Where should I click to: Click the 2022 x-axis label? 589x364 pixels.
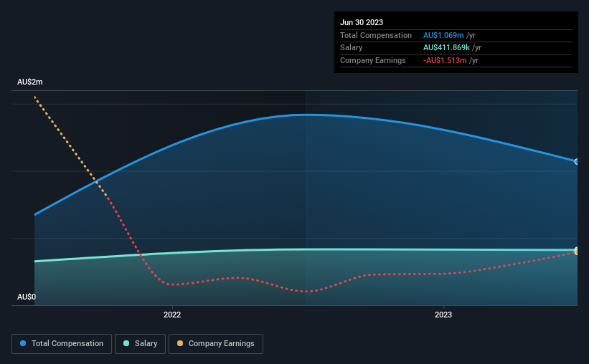172,315
